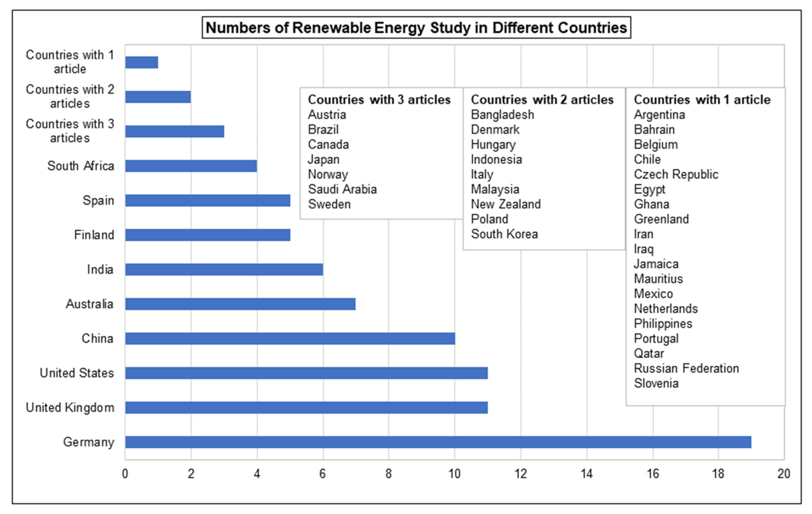This screenshot has width=812, height=514.
Task: Click the Countries with 1 article bar
Action: point(142,62)
